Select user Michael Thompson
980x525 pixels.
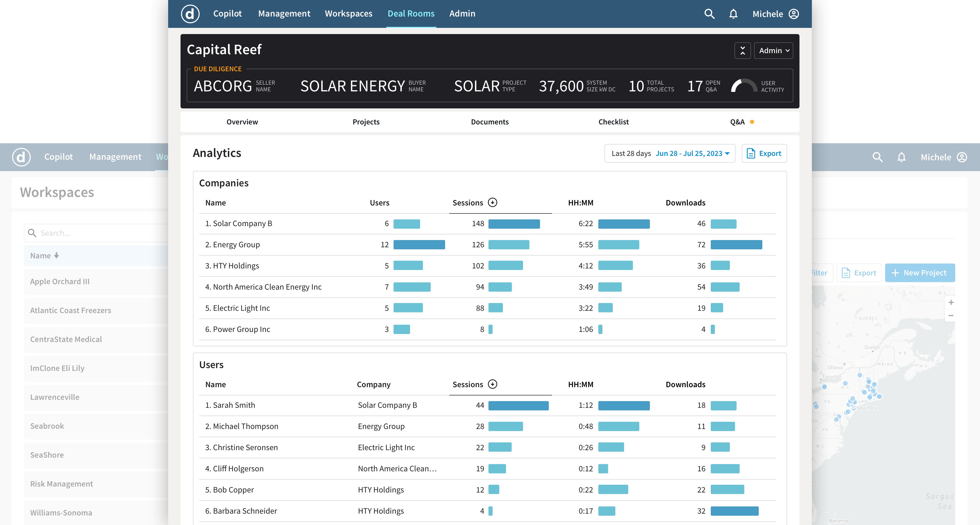(487, 426)
